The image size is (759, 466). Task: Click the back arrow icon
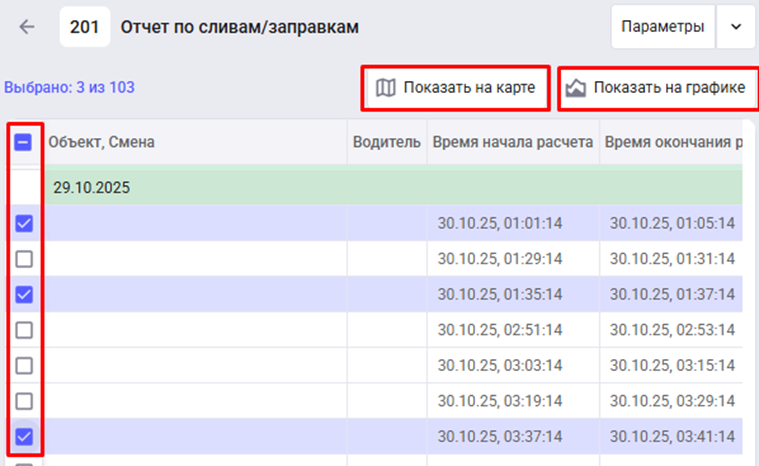pyautogui.click(x=27, y=27)
